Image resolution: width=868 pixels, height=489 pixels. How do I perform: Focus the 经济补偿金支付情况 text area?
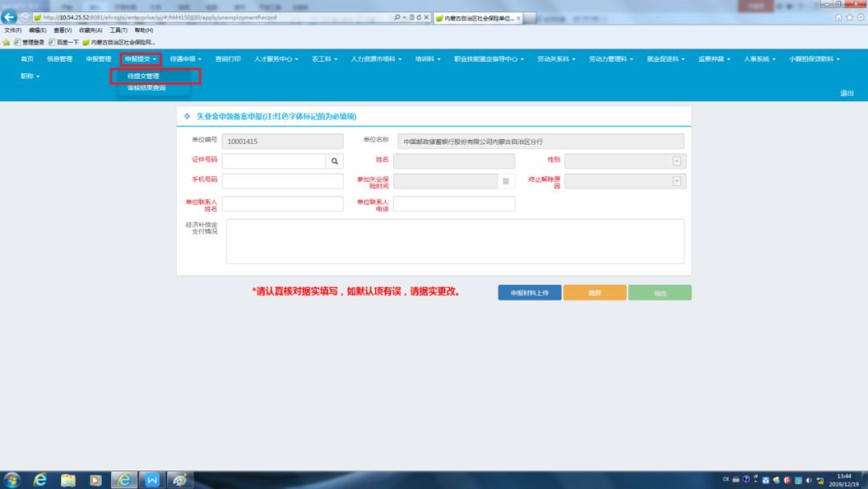(x=455, y=241)
